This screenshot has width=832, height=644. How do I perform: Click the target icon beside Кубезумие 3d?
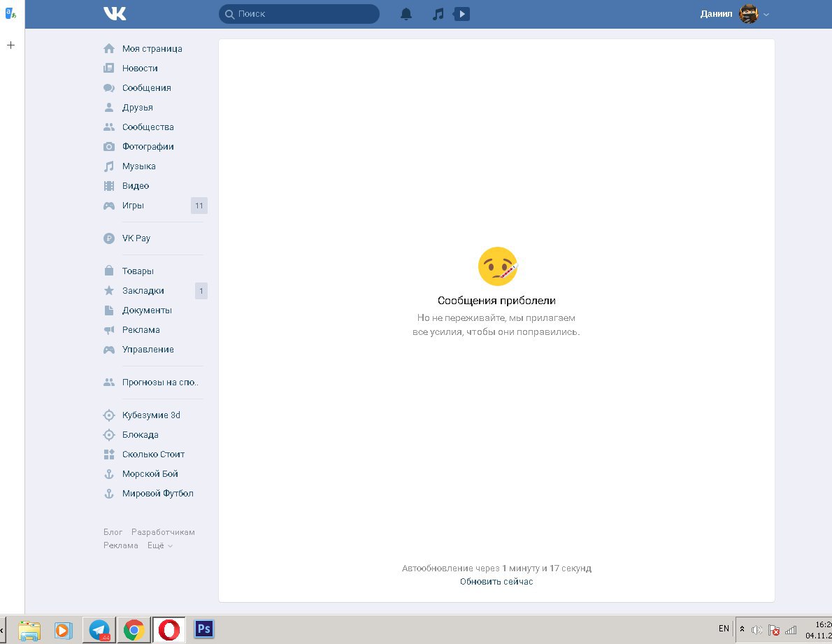(109, 415)
